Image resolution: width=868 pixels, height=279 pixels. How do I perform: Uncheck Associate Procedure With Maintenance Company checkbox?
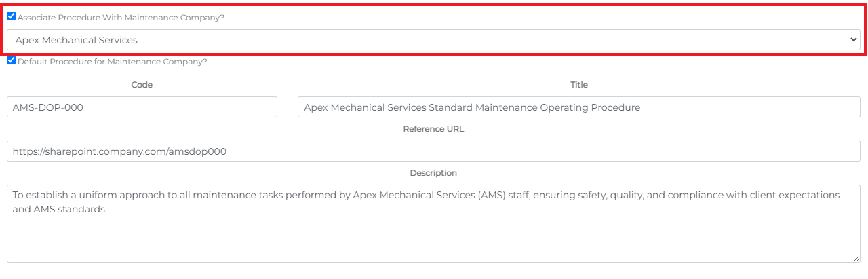12,16
